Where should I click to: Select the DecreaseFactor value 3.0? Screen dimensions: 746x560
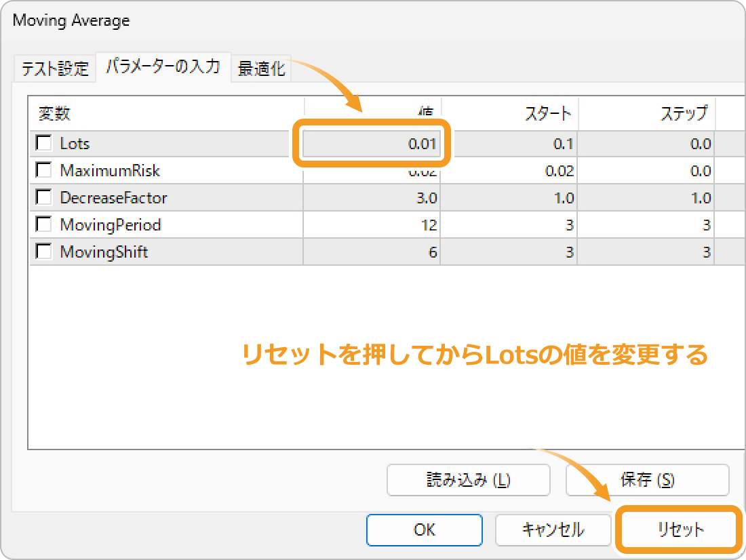point(372,197)
